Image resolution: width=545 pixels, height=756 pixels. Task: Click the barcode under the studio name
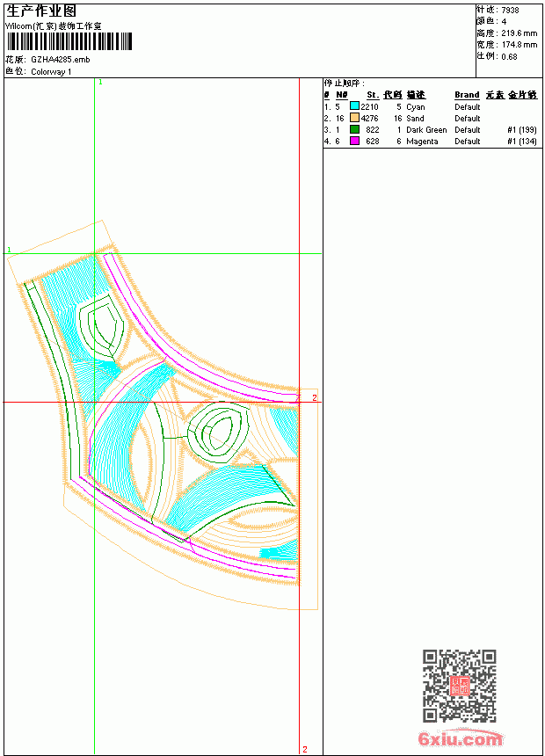[x=69, y=41]
